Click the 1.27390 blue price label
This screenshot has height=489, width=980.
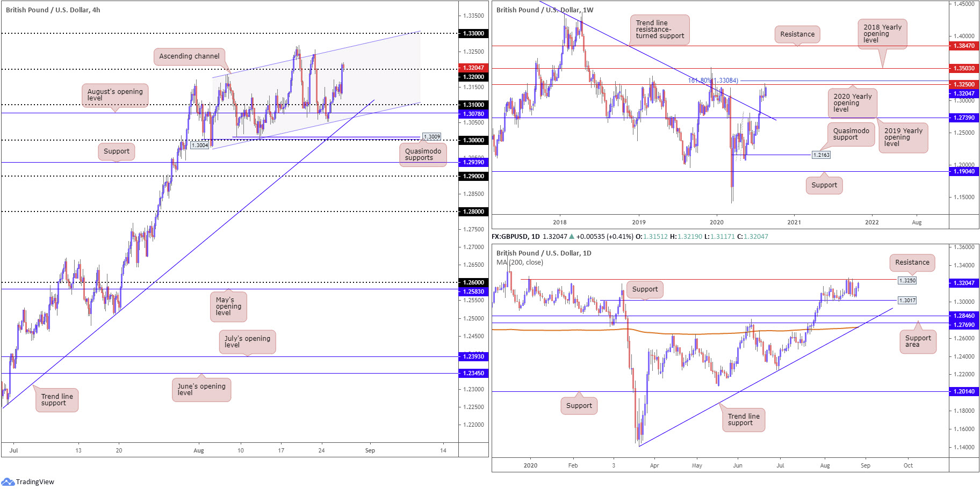[x=964, y=118]
